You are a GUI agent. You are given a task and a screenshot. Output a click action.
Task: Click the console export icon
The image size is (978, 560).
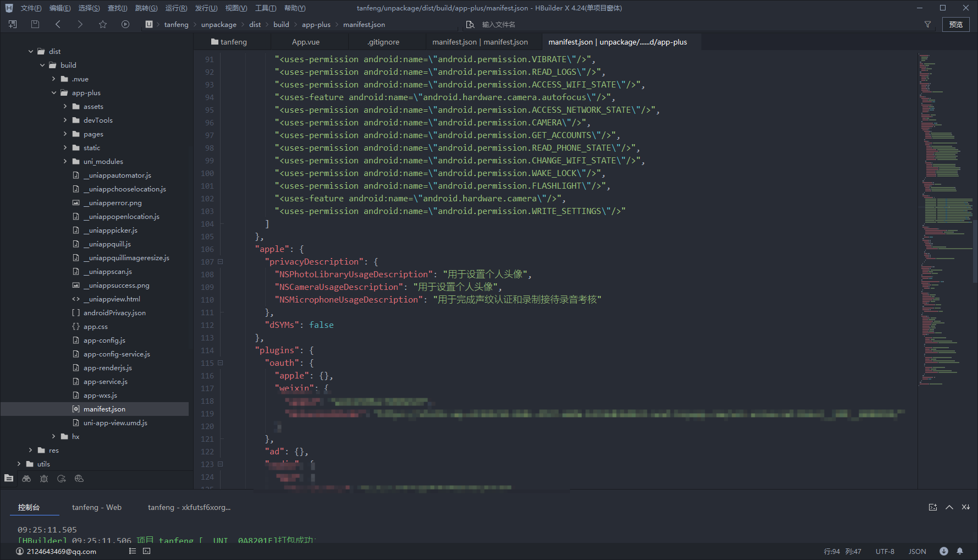tap(933, 507)
